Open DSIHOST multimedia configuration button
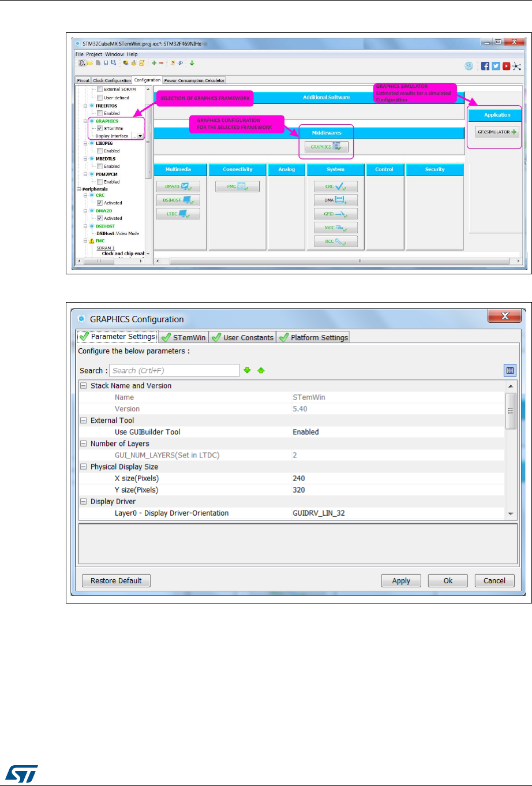 point(178,200)
